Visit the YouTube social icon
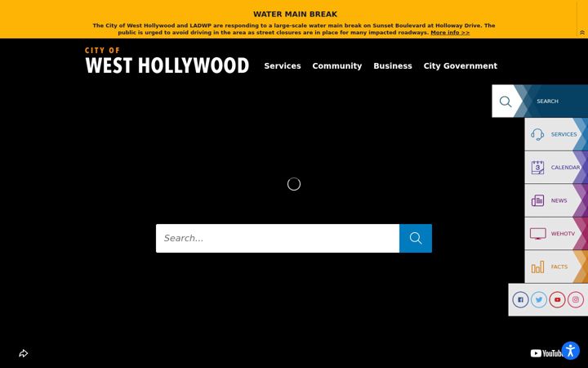588x368 pixels. coord(557,299)
